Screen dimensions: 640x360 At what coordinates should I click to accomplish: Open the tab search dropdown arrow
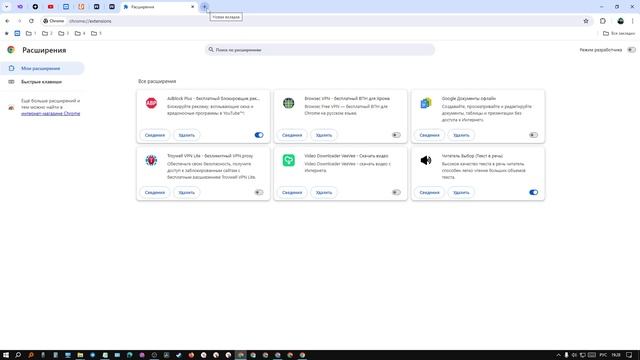[7, 7]
